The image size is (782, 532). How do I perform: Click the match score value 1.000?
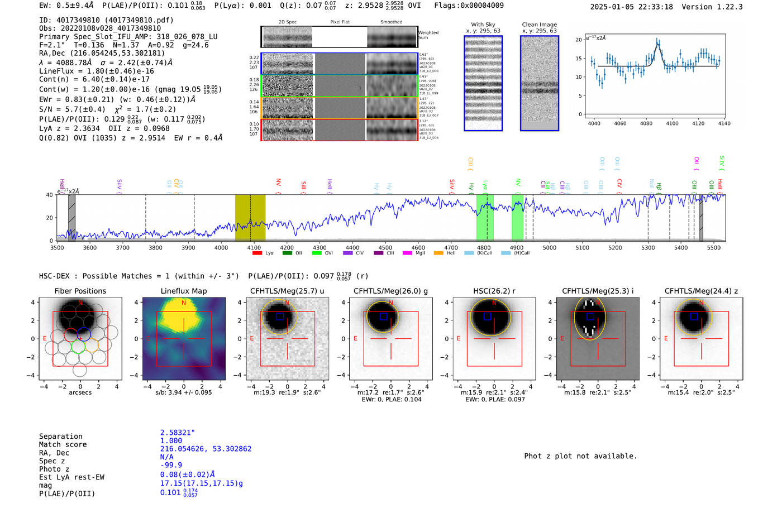click(171, 440)
